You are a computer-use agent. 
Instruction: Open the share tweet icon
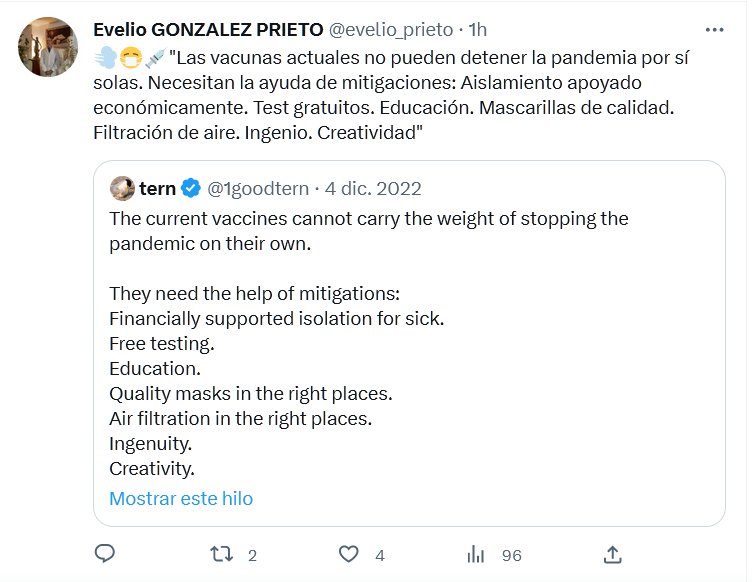pyautogui.click(x=613, y=553)
